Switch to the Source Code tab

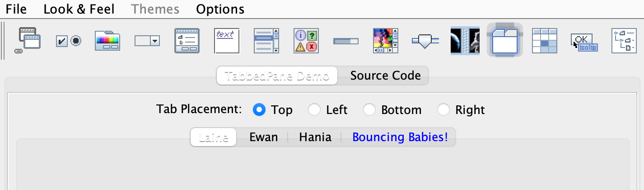385,76
